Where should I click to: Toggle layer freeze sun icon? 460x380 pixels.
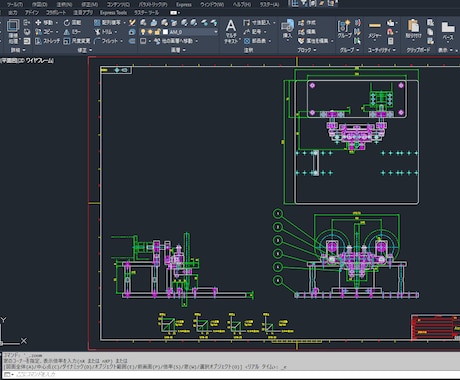point(150,32)
